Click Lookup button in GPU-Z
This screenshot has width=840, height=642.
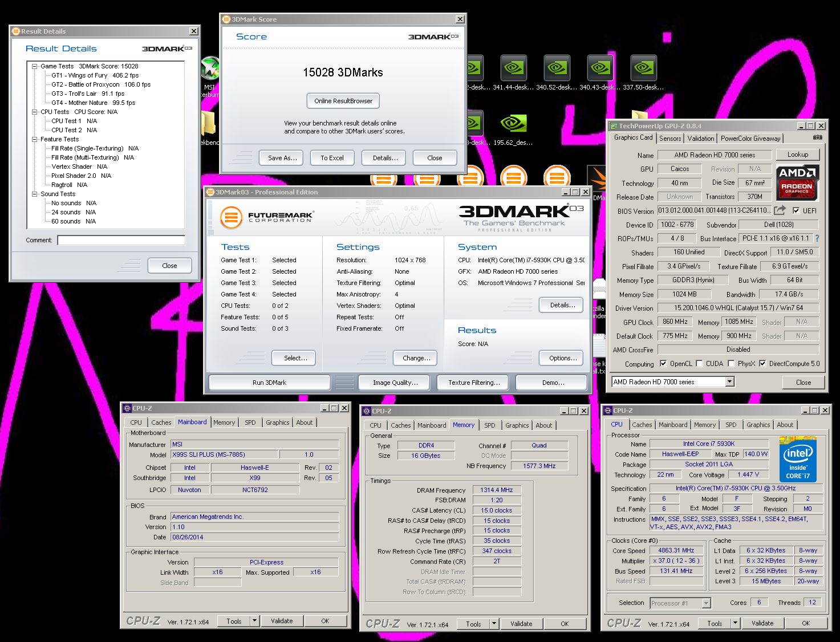tap(797, 155)
